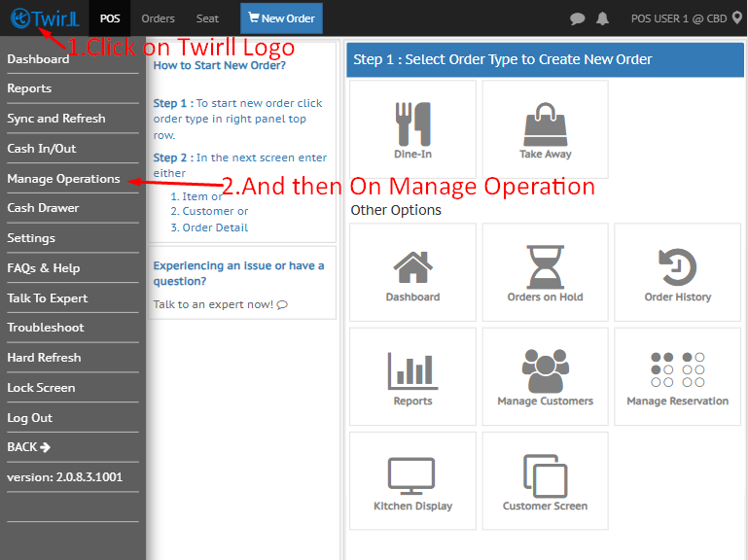
Task: Open the Order History tile
Action: pos(677,272)
